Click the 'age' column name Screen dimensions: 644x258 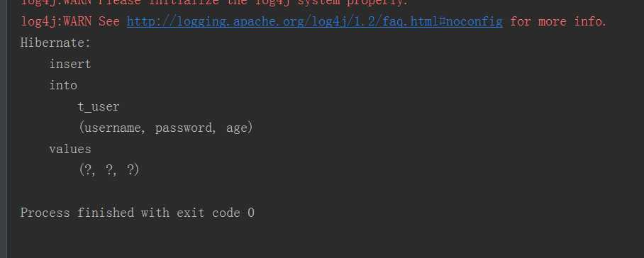click(x=236, y=128)
